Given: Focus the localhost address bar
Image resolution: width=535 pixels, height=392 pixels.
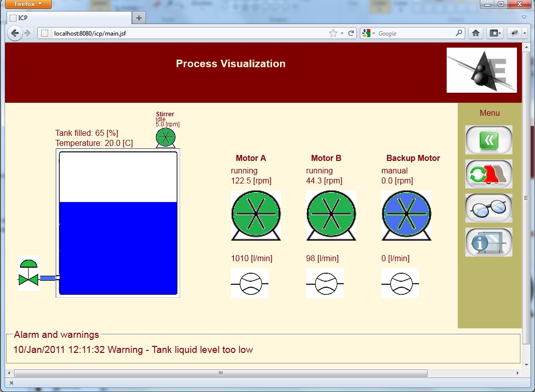Looking at the screenshot, I should point(186,34).
